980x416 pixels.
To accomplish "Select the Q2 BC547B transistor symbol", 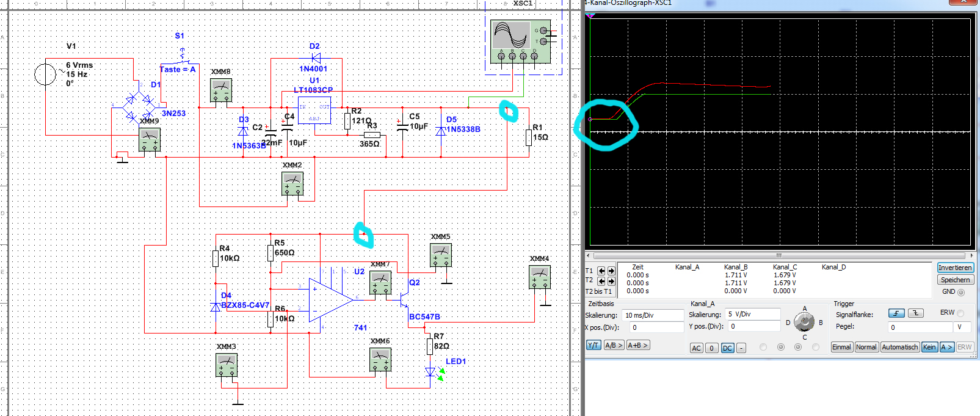I will (404, 299).
